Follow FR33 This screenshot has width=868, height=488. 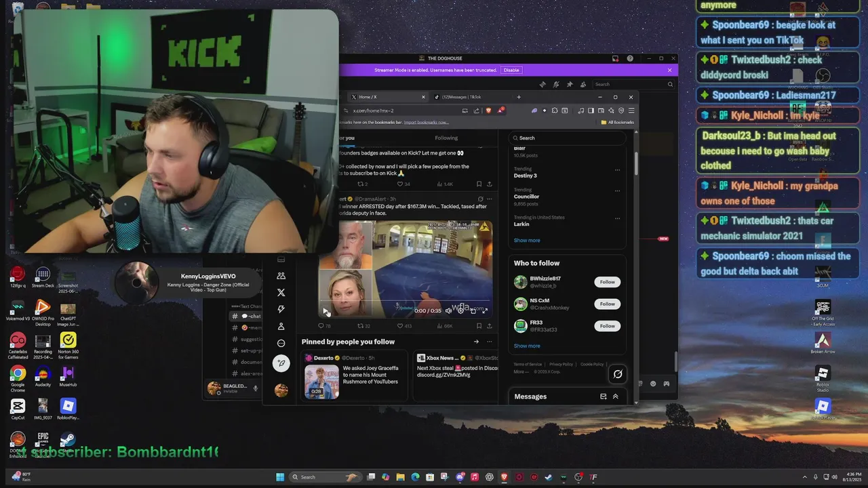608,326
